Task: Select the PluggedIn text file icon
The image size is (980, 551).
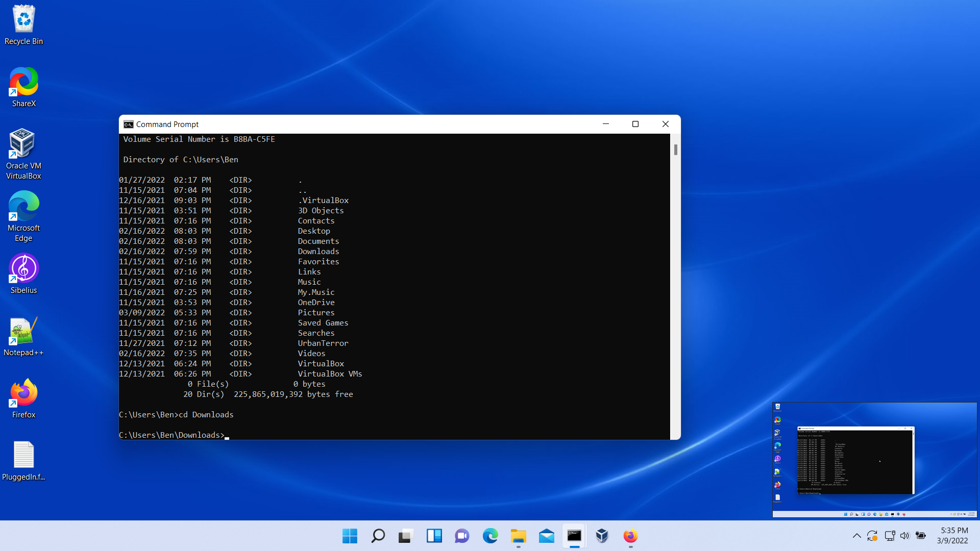Action: pyautogui.click(x=23, y=455)
